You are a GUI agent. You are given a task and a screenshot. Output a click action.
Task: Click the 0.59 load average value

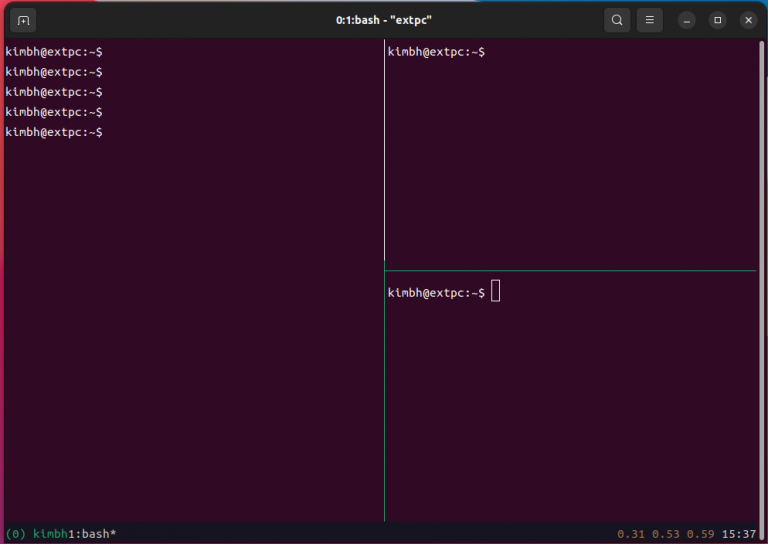[x=699, y=534]
